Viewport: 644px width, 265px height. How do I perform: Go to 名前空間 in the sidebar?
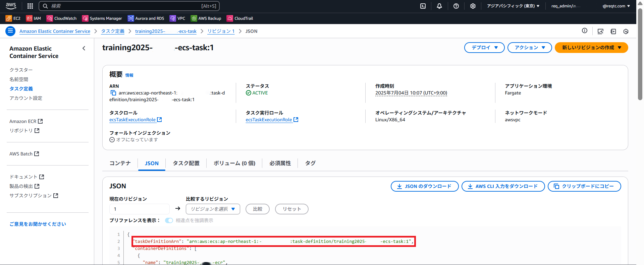[19, 79]
